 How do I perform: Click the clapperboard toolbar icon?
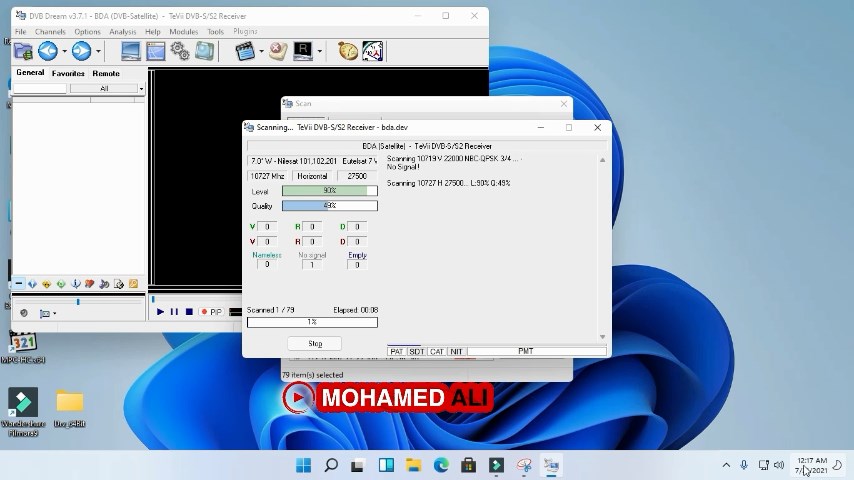click(245, 51)
